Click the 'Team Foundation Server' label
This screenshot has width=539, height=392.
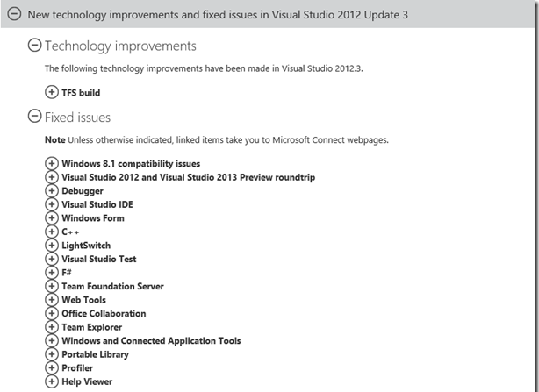(112, 286)
